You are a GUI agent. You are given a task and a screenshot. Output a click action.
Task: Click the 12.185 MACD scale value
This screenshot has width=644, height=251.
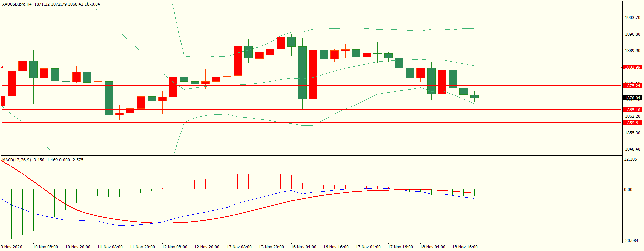click(630, 159)
